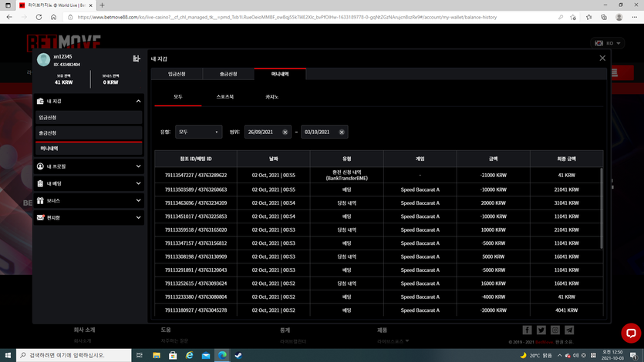Viewport: 644px width, 362px height.
Task: Click the mailbox envelope icon
Action: (40, 218)
